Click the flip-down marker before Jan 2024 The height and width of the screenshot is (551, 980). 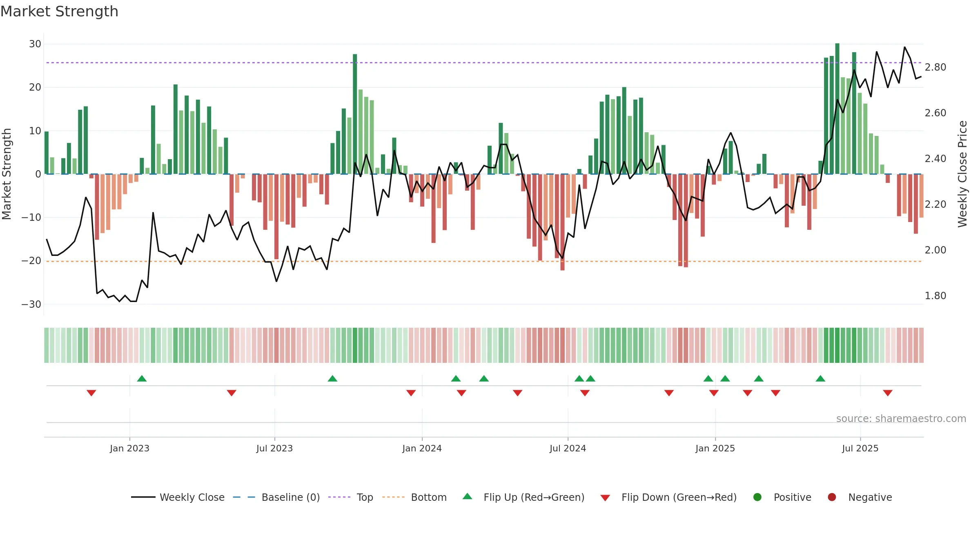(x=411, y=393)
